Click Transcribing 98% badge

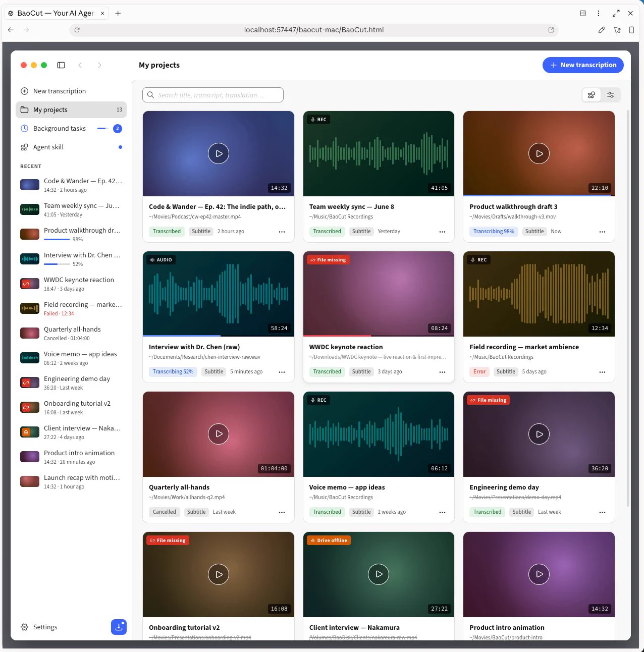tap(494, 231)
